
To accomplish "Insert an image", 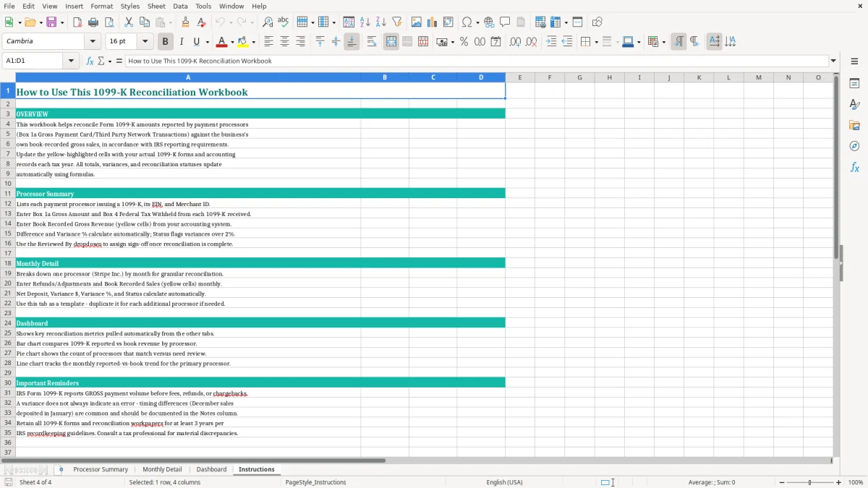I will tap(417, 22).
